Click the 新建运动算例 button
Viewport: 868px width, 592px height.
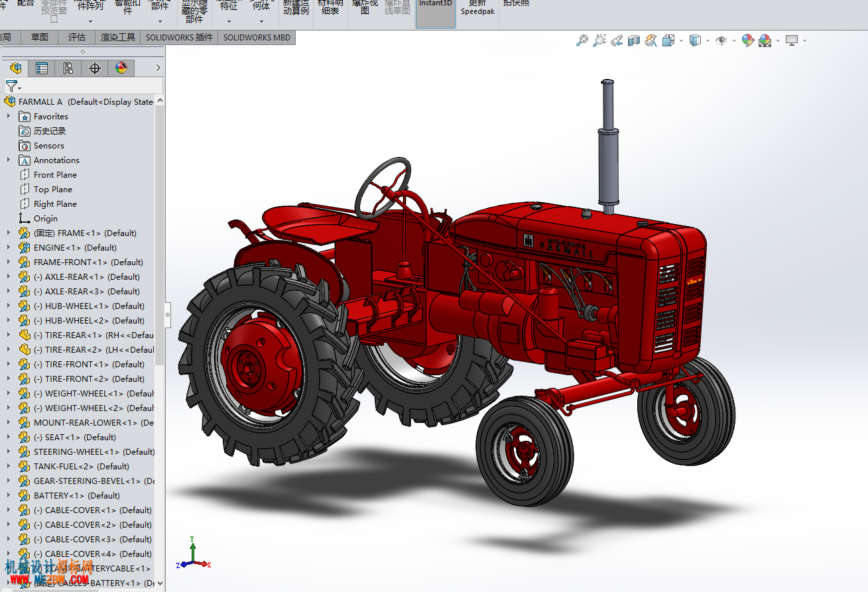(x=296, y=9)
